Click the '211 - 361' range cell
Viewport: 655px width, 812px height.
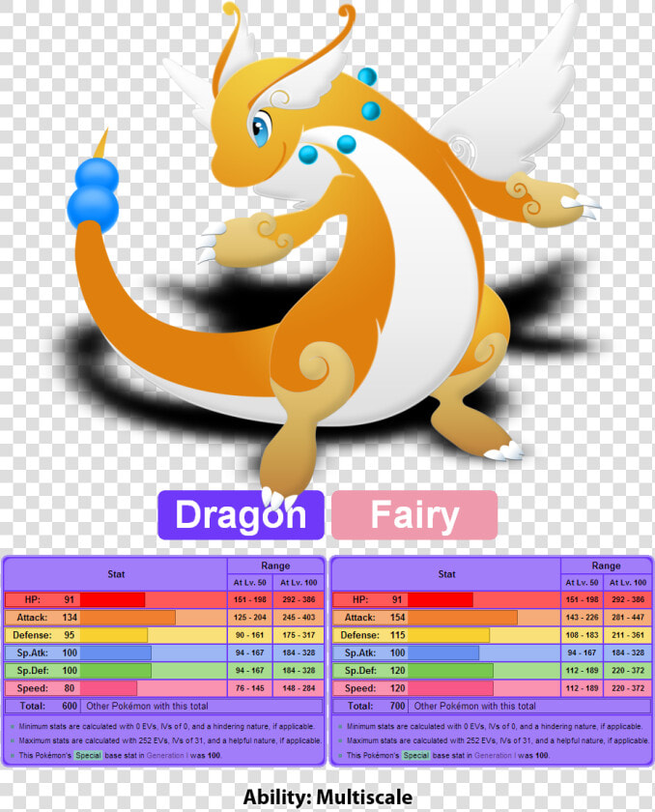628,635
